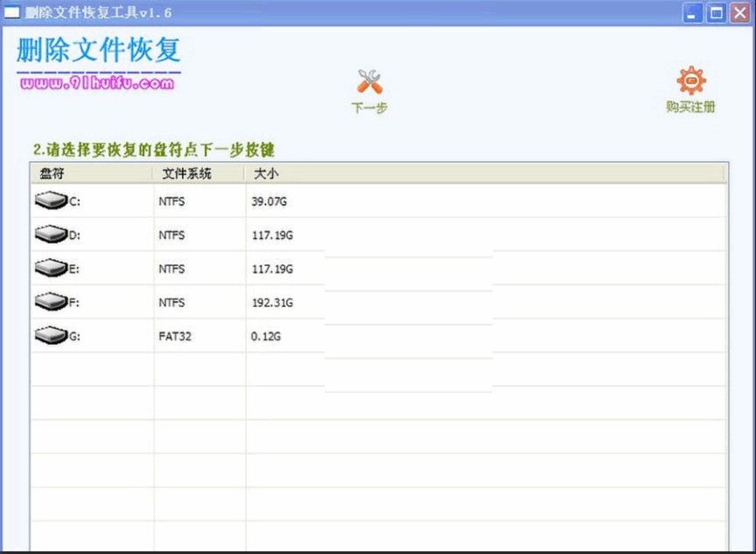Maximize the 删除文件恢复工具 window

tap(716, 13)
